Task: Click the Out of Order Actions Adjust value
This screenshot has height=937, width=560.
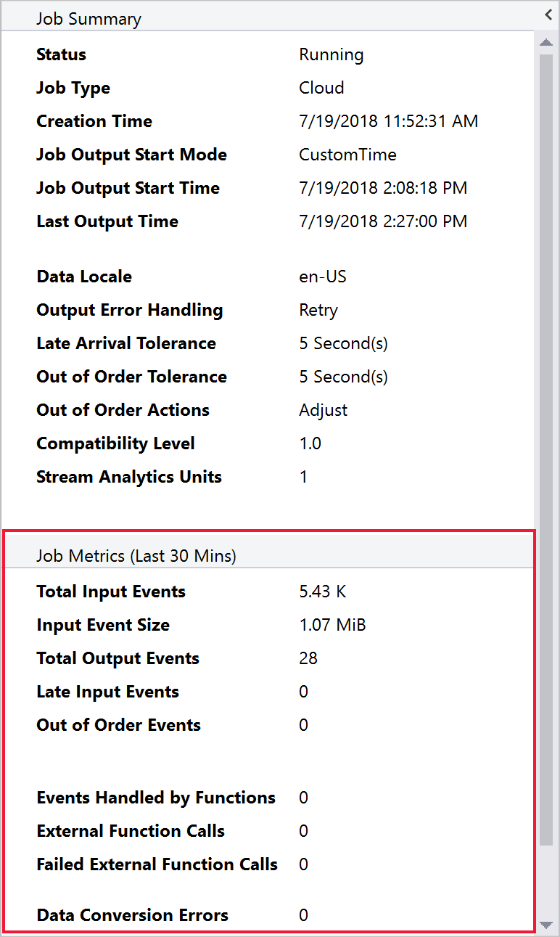Action: tap(323, 410)
